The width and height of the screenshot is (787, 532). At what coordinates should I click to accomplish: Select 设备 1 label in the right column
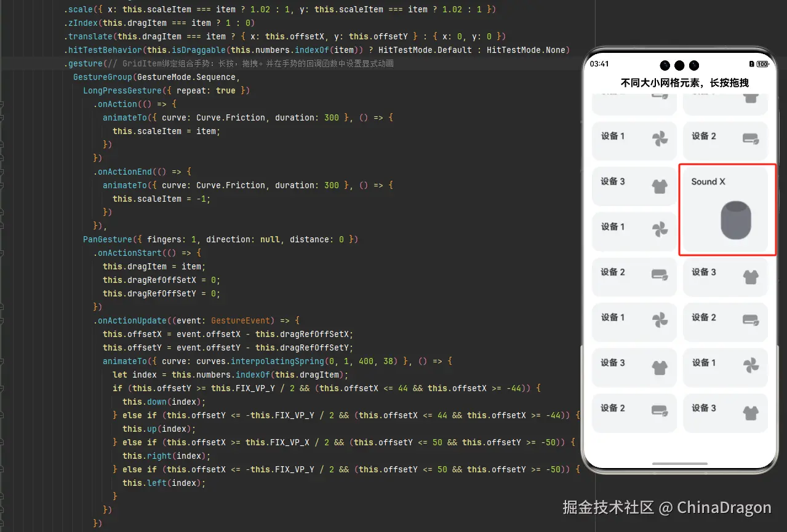[x=704, y=362]
